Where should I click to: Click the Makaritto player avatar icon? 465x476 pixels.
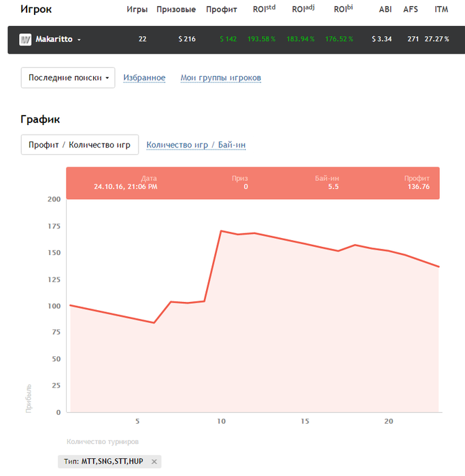tap(25, 39)
